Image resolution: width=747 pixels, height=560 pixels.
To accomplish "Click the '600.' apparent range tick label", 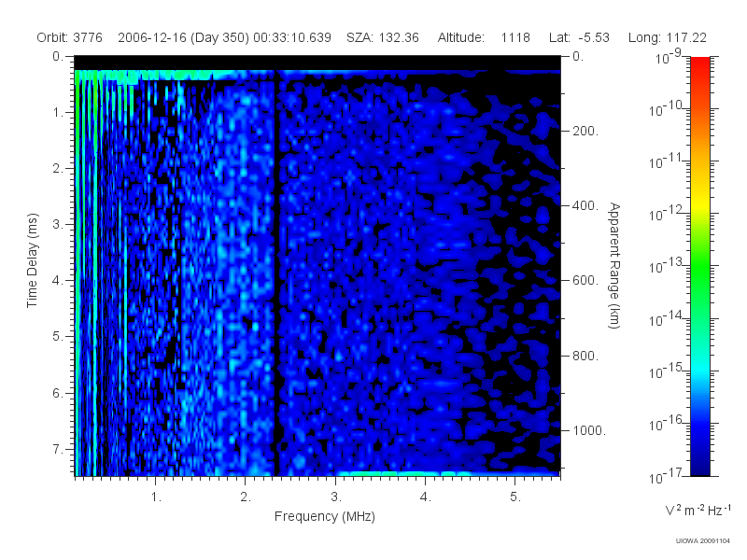I will (x=585, y=281).
